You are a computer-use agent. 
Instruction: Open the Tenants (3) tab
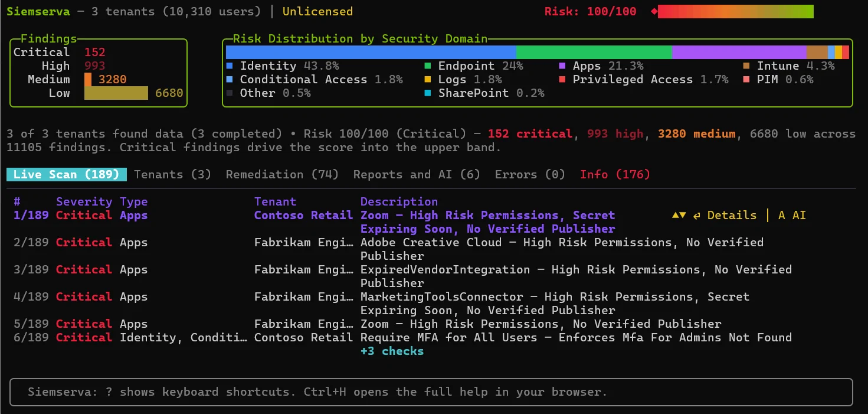[x=172, y=174]
